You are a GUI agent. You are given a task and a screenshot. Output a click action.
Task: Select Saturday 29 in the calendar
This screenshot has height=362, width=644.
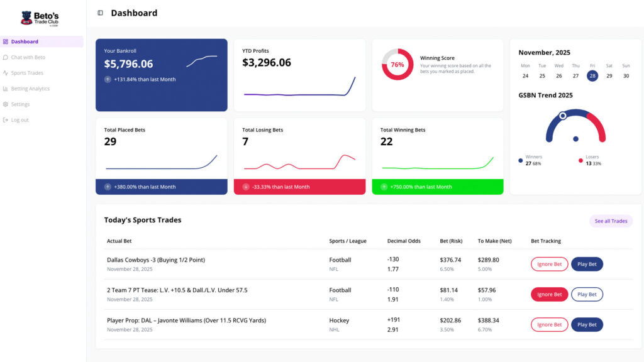pos(609,76)
